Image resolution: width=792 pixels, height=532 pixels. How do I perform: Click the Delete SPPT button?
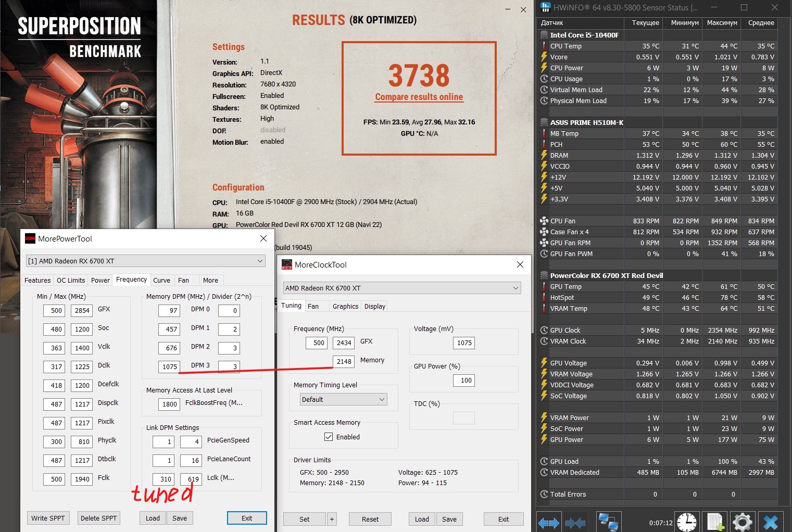98,518
